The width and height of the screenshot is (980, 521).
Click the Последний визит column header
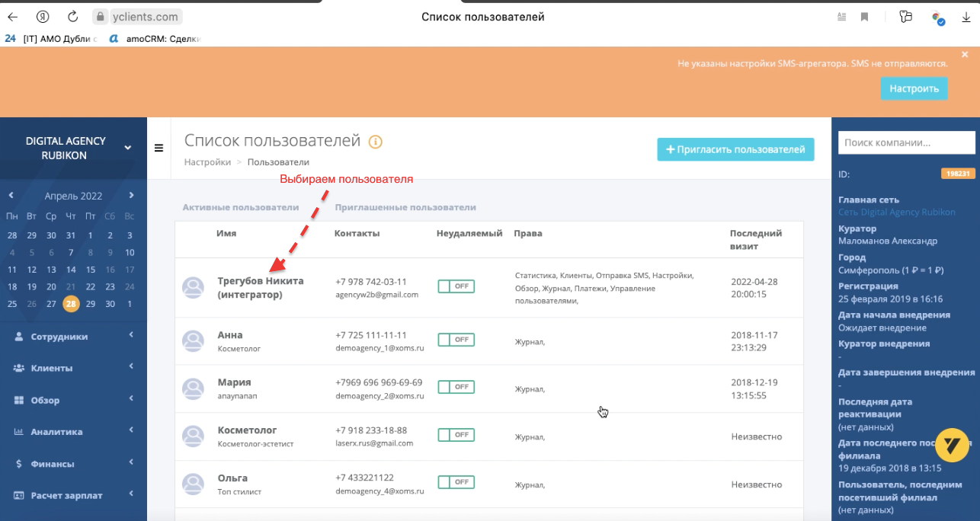[x=756, y=240]
